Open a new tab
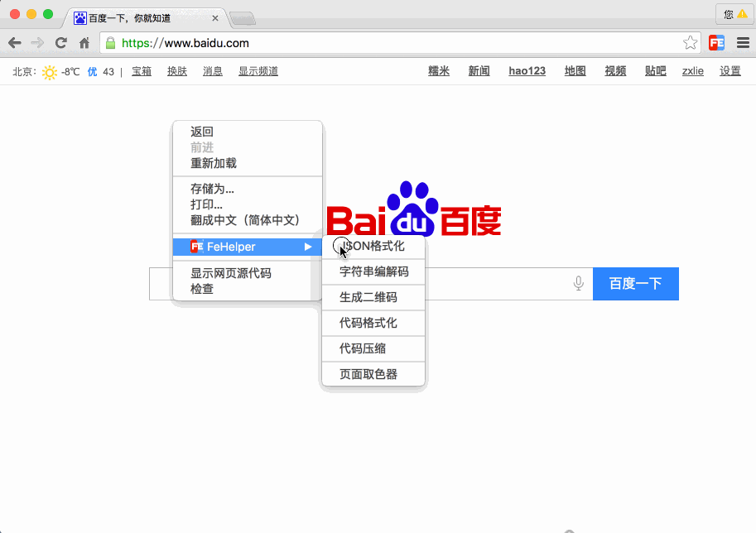 (243, 19)
